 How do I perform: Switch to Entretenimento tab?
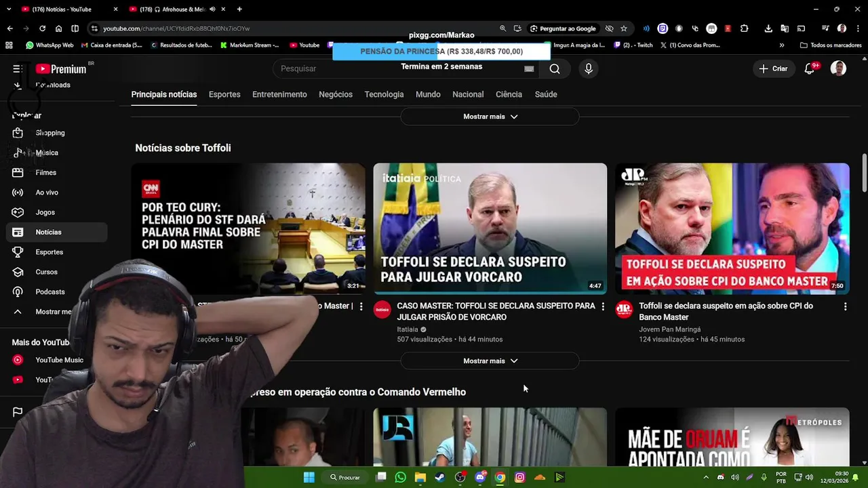click(279, 94)
